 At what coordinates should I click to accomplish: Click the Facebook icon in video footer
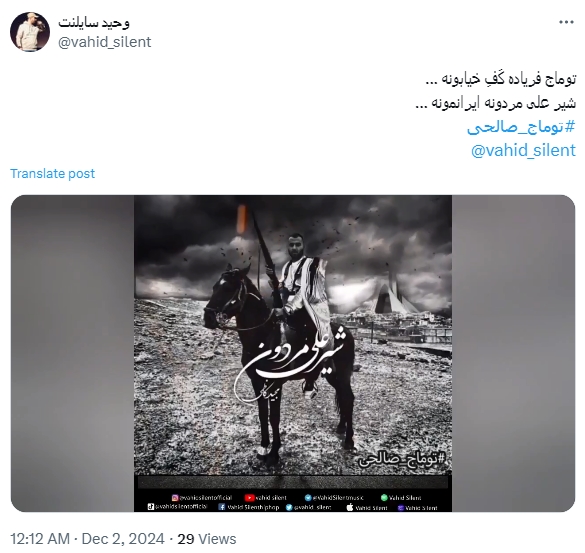pyautogui.click(x=221, y=507)
